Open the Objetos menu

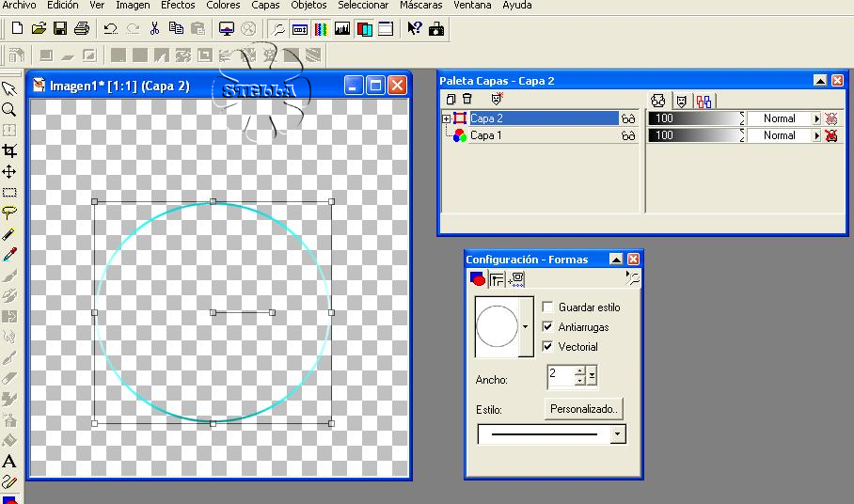click(x=308, y=6)
